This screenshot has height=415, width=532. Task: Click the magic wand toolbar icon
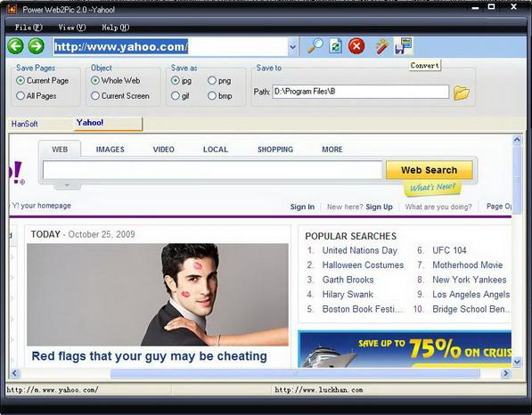pos(382,46)
